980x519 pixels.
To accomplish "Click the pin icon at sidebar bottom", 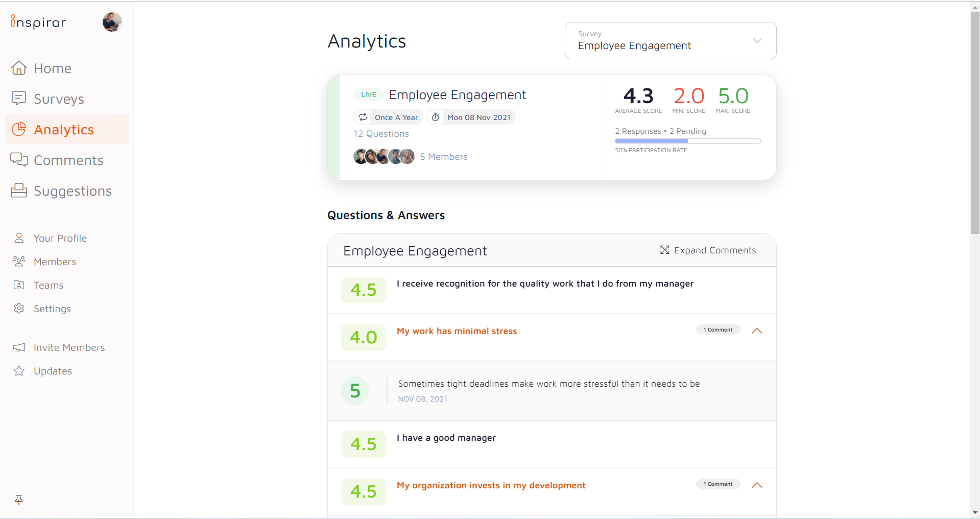I will point(19,500).
